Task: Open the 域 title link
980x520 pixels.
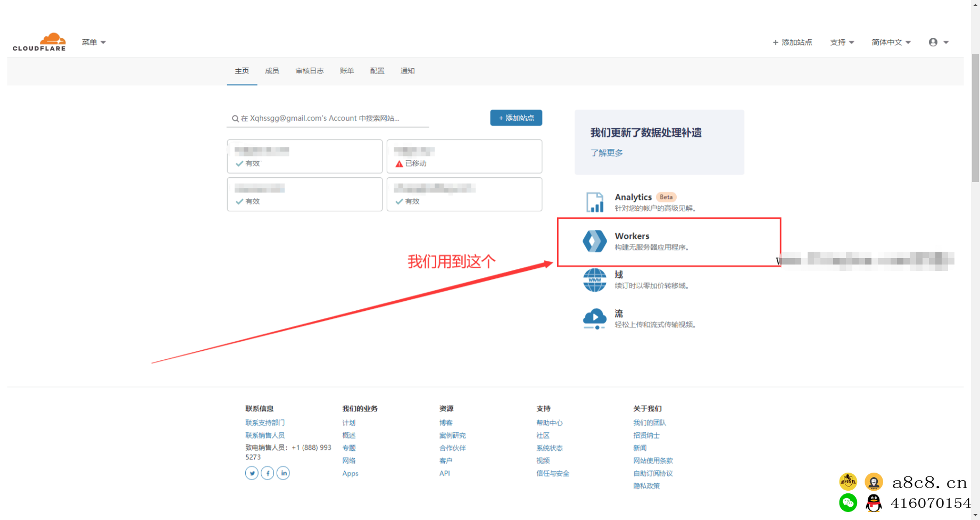Action: coord(619,275)
